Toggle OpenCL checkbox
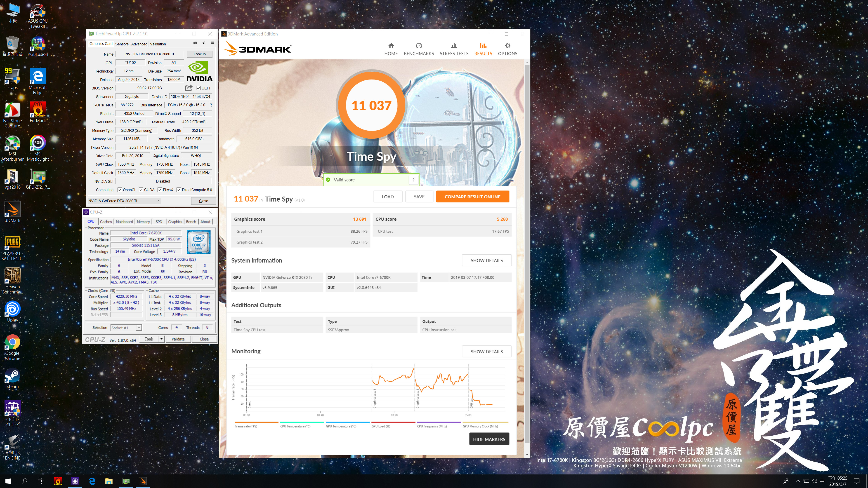Image resolution: width=868 pixels, height=488 pixels. point(120,190)
